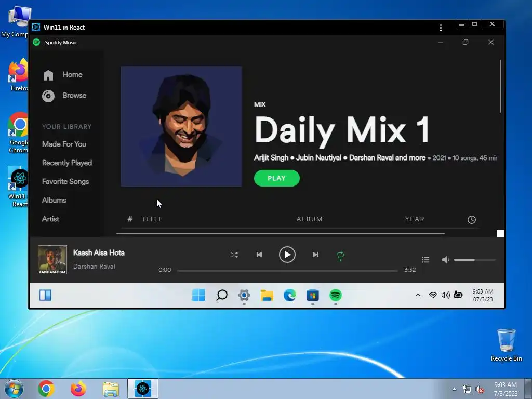Click Spotify icon in Win11 taskbar
Image resolution: width=532 pixels, height=399 pixels.
click(x=336, y=295)
